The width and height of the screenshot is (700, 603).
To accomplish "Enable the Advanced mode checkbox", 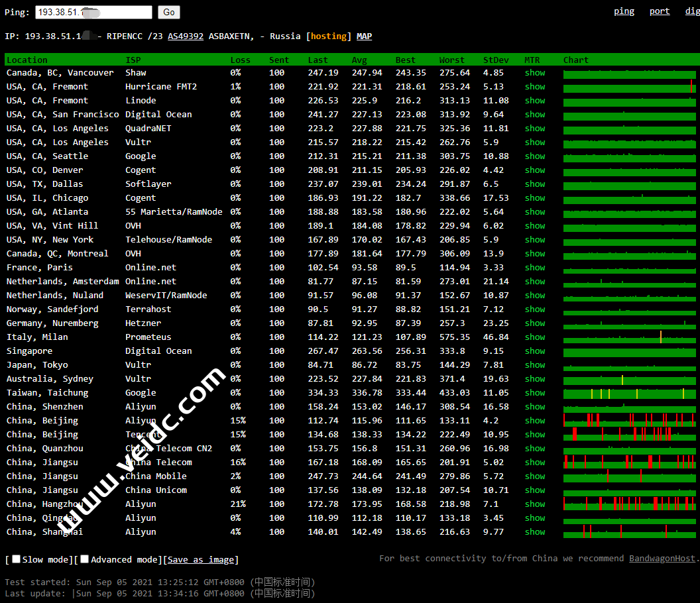I will pyautogui.click(x=85, y=559).
